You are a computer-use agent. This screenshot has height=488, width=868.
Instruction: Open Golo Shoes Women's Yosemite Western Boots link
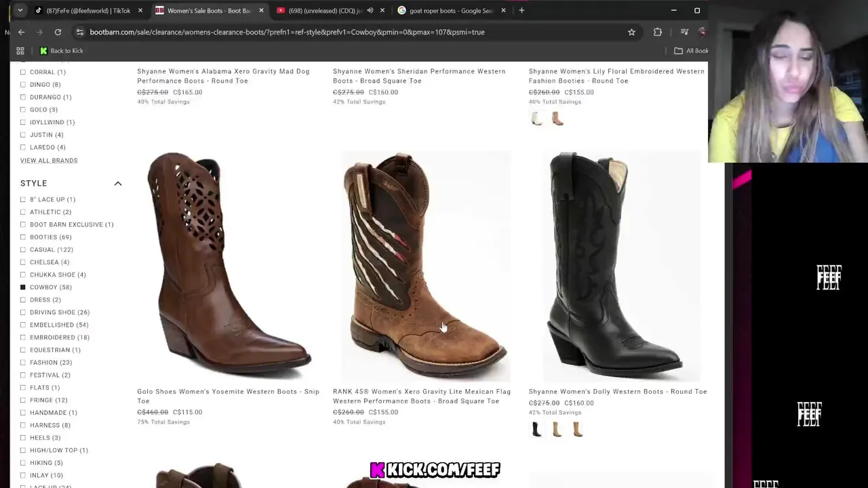click(228, 396)
